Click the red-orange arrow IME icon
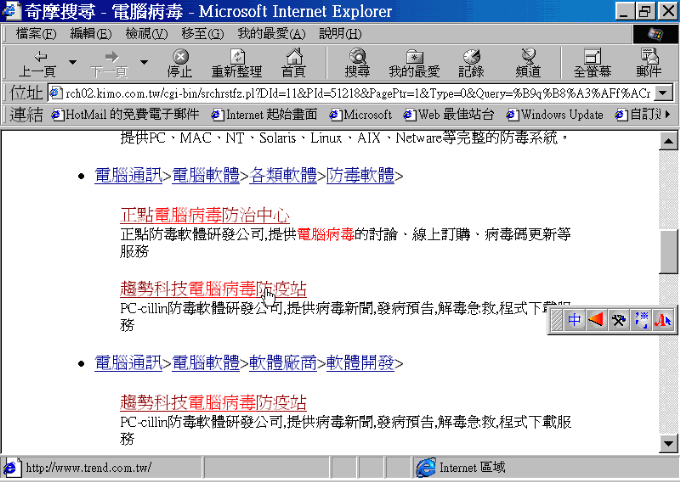Viewport: 680px width, 482px height. click(597, 320)
